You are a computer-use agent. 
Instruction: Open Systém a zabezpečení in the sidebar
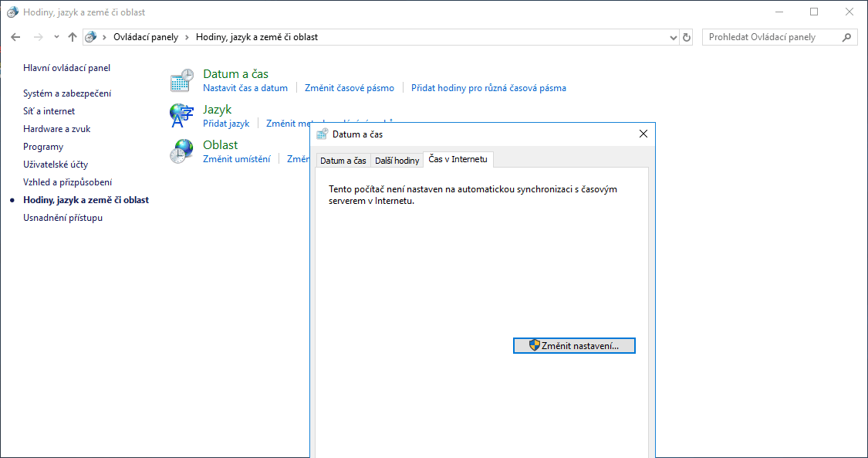tap(67, 93)
